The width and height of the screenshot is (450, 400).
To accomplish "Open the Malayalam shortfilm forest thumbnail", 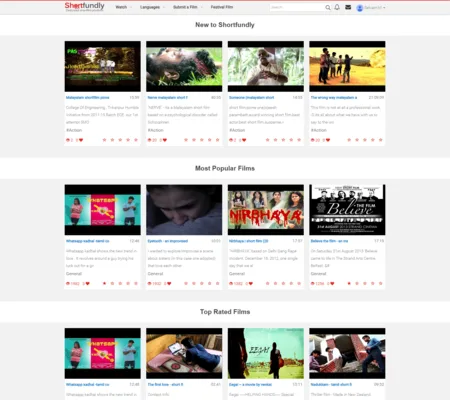I will pyautogui.click(x=103, y=66).
